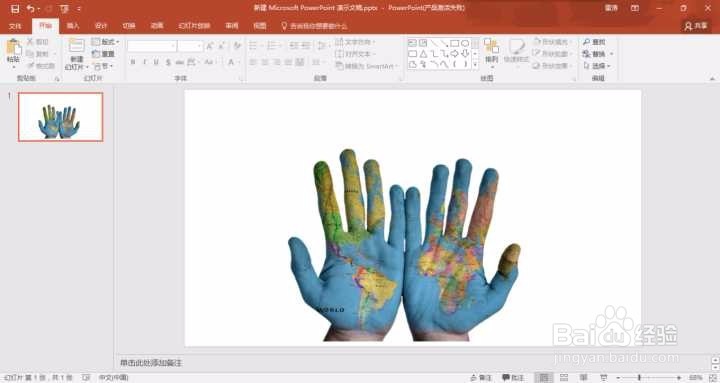Image resolution: width=720 pixels, height=383 pixels.
Task: Switch to Reading view icon
Action: click(x=584, y=377)
